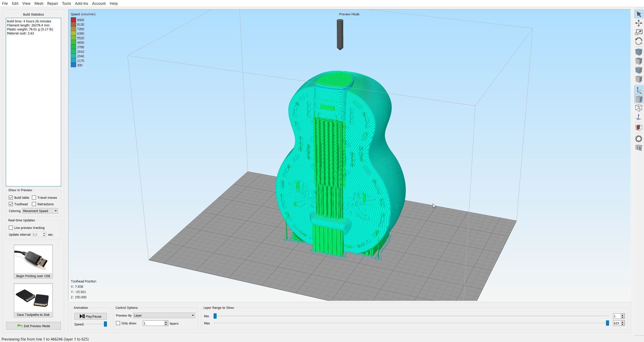Open the Repair menu
Image resolution: width=644 pixels, height=342 pixels.
tap(53, 4)
